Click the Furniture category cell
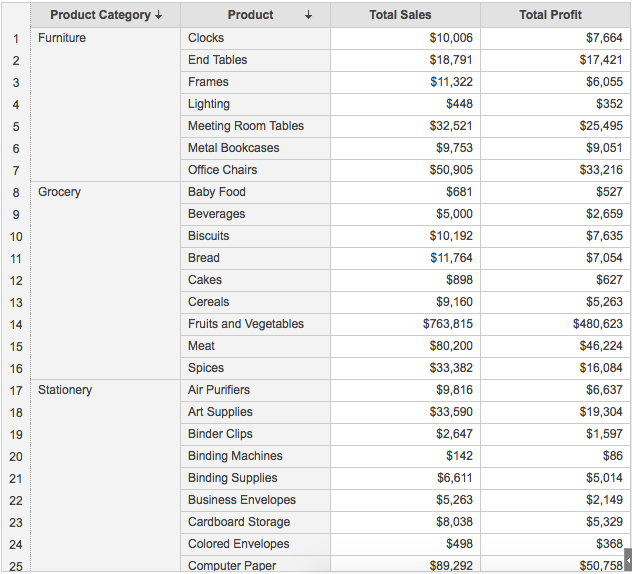This screenshot has height=574, width=632. [x=62, y=38]
